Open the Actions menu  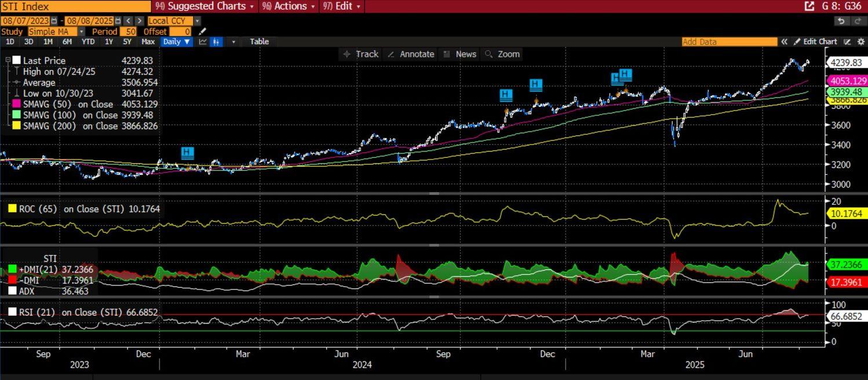(x=289, y=6)
